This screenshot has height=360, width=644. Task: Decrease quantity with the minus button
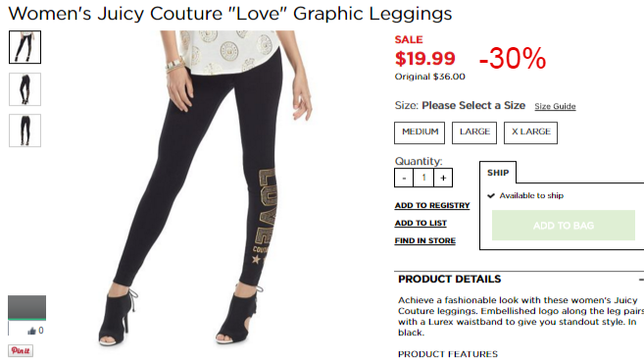[x=404, y=178]
